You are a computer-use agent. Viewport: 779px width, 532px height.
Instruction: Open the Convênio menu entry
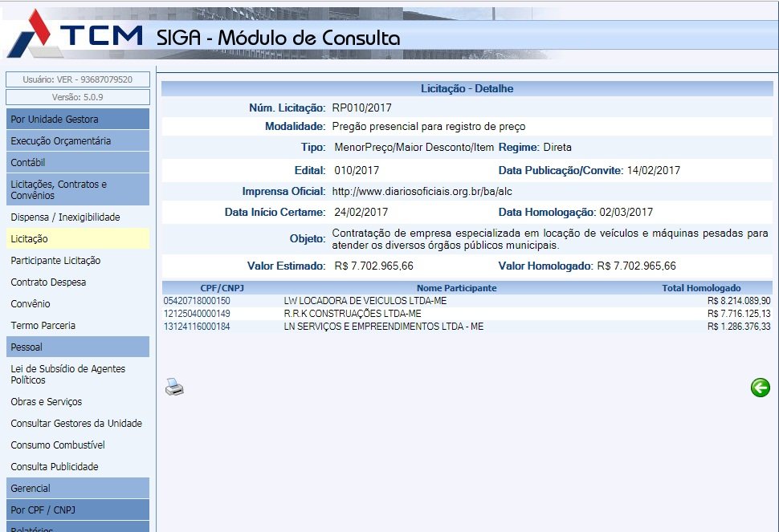(x=31, y=304)
